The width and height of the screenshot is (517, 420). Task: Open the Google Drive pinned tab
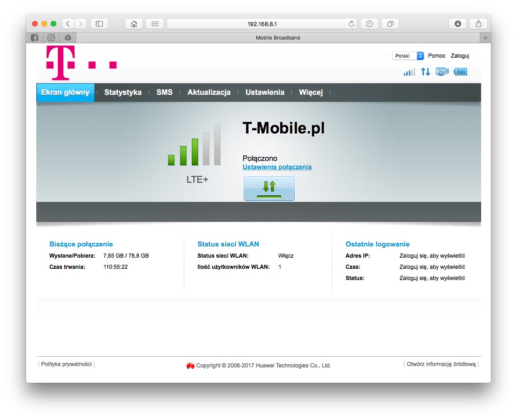pos(68,38)
